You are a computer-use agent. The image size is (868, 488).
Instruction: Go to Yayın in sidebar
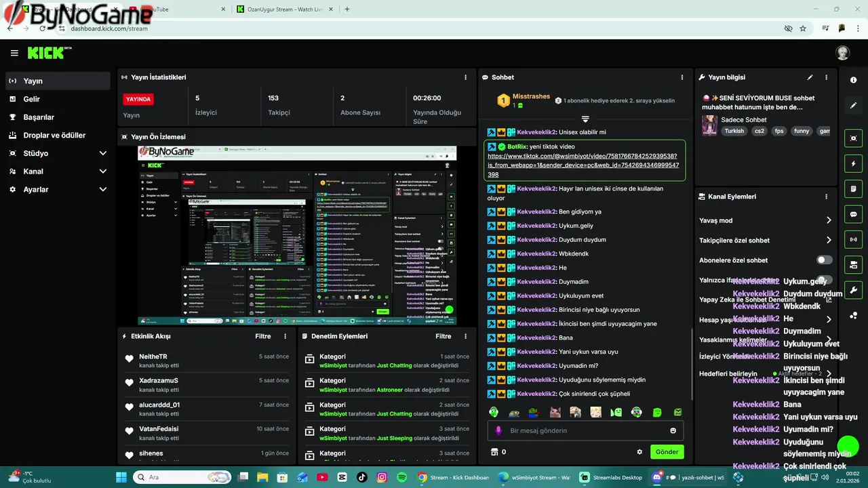[x=58, y=81]
